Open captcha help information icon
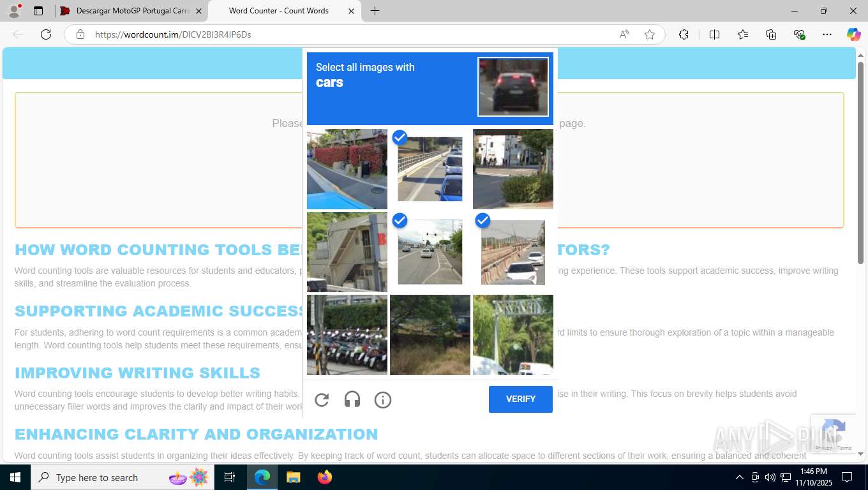The height and width of the screenshot is (490, 868). (383, 400)
